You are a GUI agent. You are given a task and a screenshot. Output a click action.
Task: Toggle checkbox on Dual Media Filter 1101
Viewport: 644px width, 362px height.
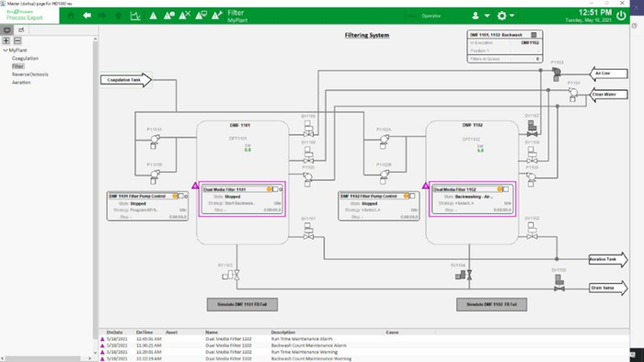(276, 189)
